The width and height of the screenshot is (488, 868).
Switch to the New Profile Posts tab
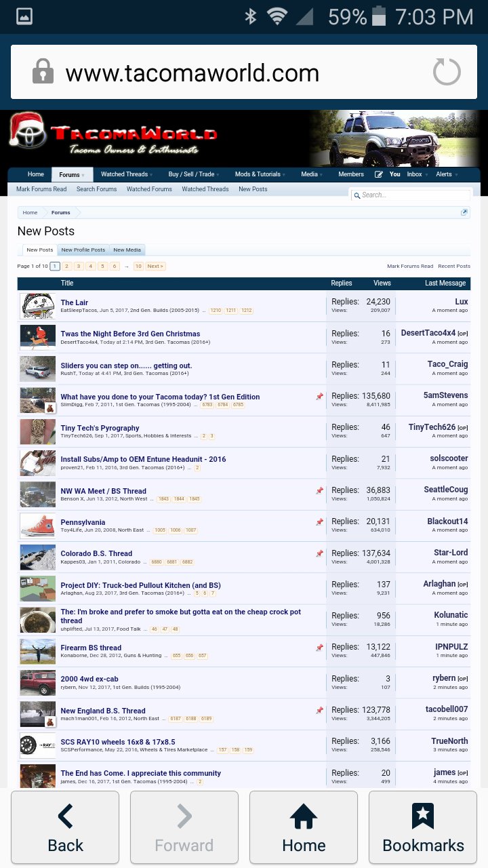83,250
